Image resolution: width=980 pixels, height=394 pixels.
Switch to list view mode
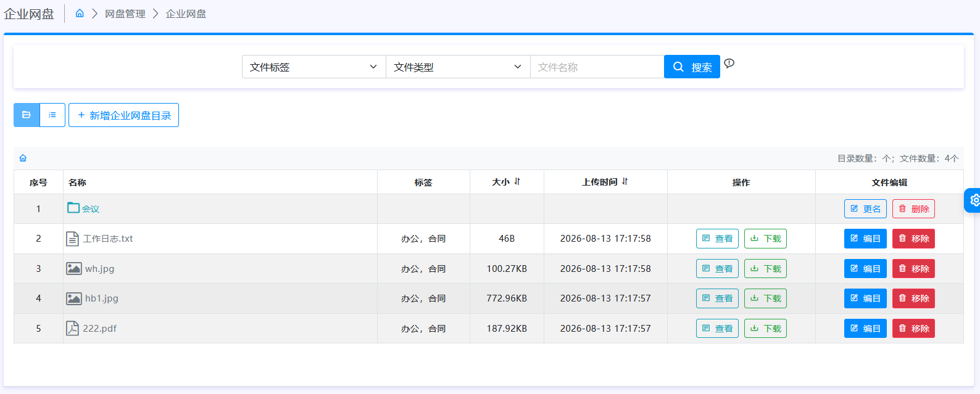pos(52,115)
